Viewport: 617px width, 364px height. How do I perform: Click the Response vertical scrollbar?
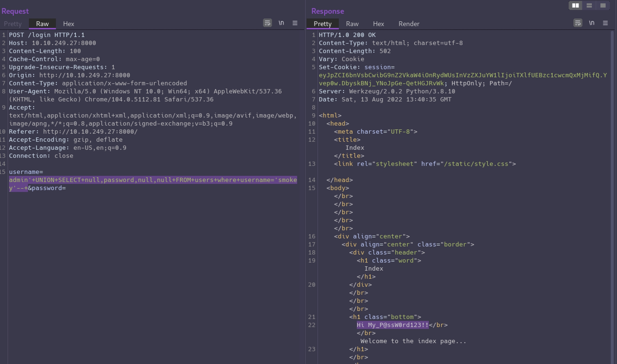612,187
